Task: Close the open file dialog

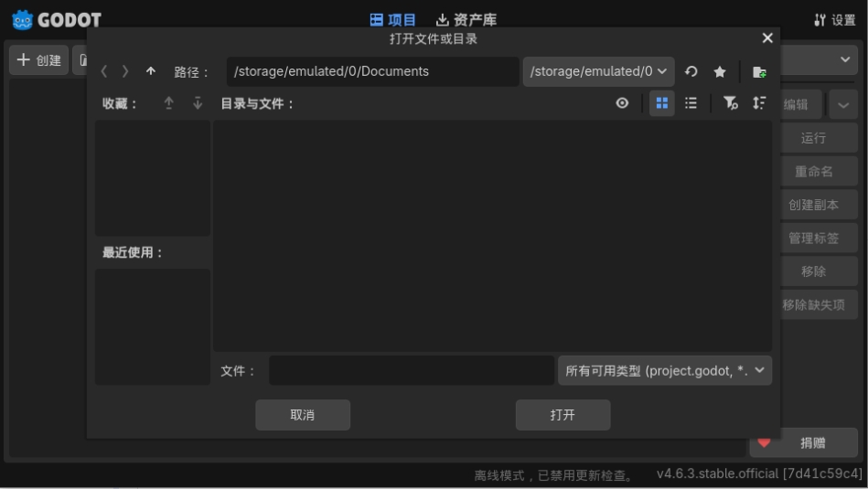Action: 767,38
